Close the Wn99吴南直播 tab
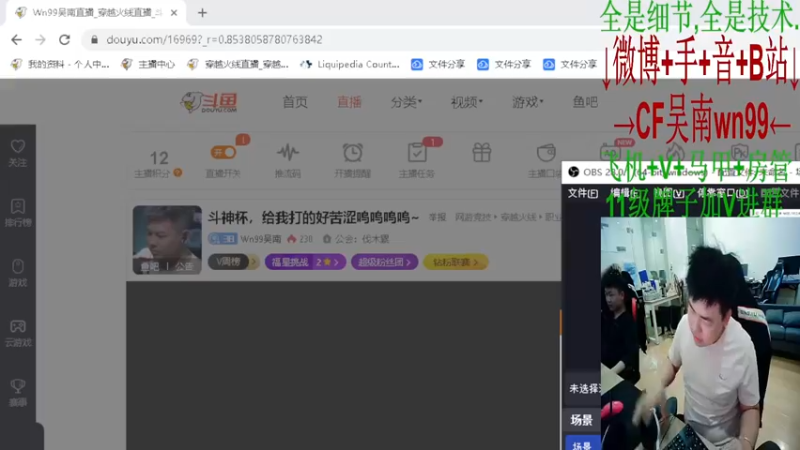Screen dimensions: 800x450 [174, 13]
